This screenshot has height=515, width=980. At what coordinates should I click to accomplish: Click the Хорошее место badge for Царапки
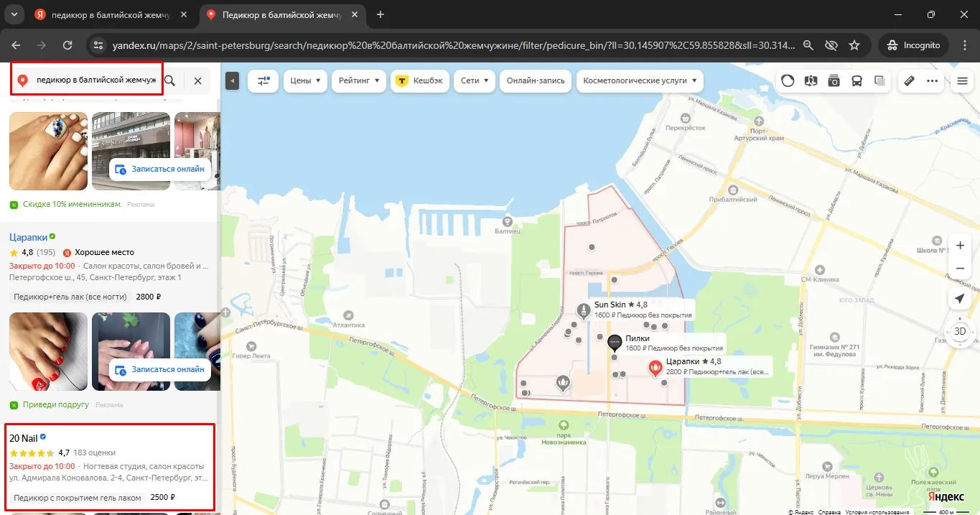tap(98, 252)
